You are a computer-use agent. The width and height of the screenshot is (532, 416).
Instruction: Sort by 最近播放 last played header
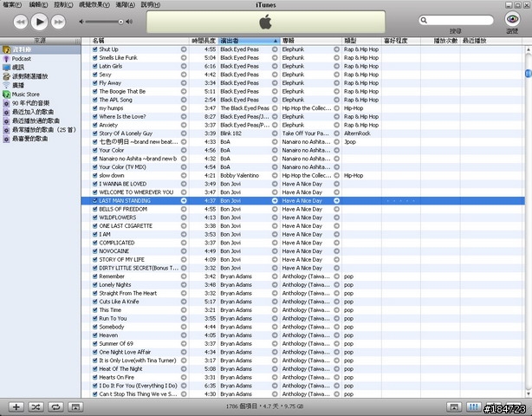(x=491, y=41)
